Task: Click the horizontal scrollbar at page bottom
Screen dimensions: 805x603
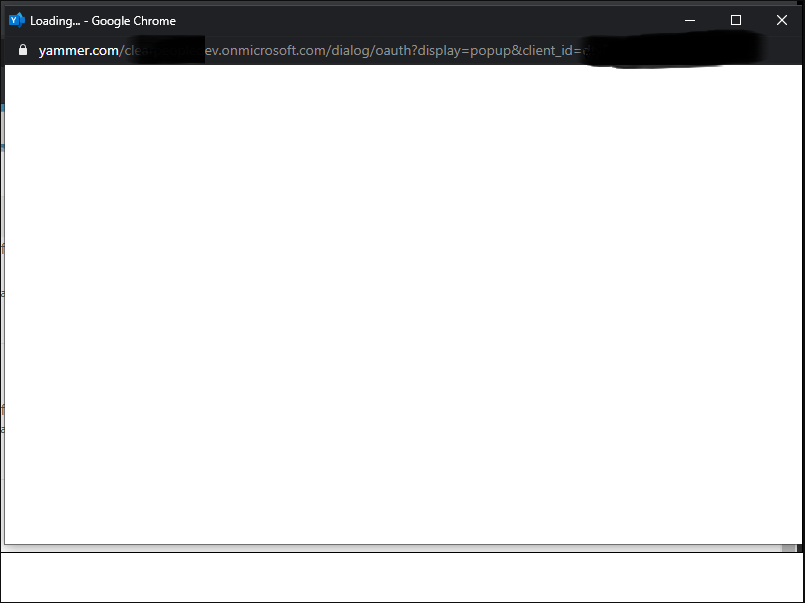Action: [400, 546]
